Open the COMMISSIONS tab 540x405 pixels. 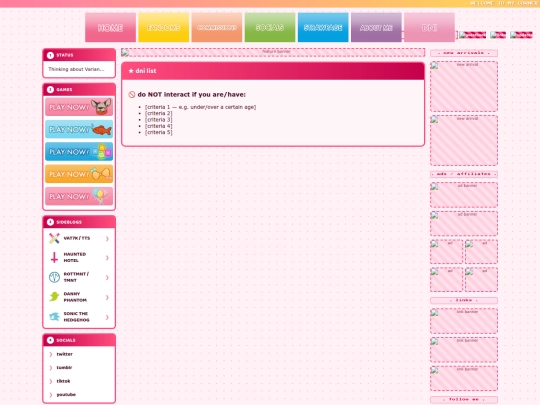coord(217,28)
